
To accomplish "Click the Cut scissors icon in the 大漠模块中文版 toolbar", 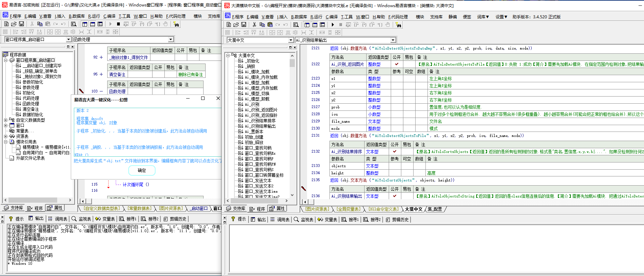I will [254, 24].
